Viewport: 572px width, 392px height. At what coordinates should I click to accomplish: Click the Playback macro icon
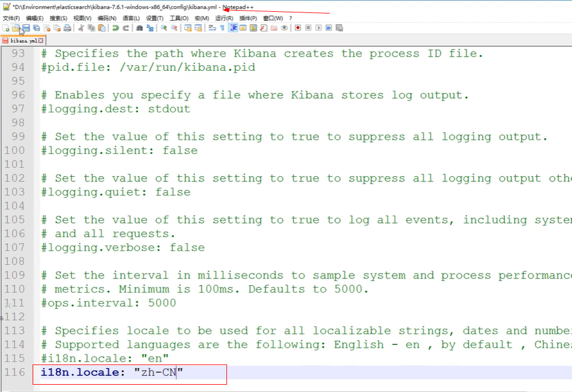(x=319, y=28)
